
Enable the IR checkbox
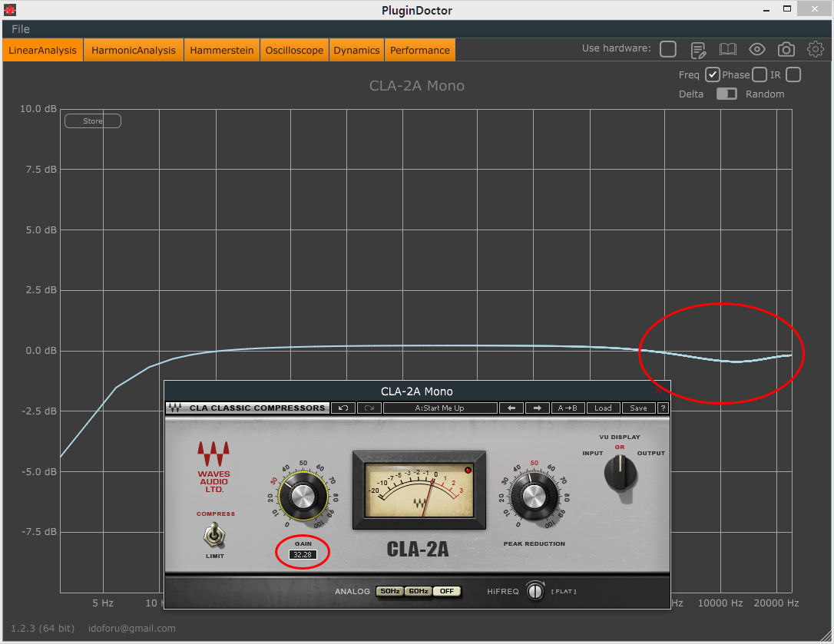[793, 74]
